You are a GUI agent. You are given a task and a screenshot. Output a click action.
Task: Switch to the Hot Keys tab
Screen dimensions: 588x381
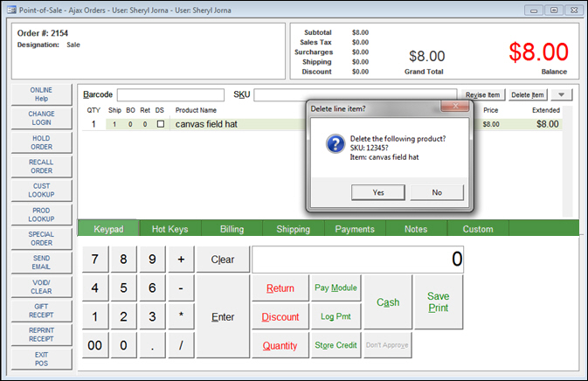[170, 229]
